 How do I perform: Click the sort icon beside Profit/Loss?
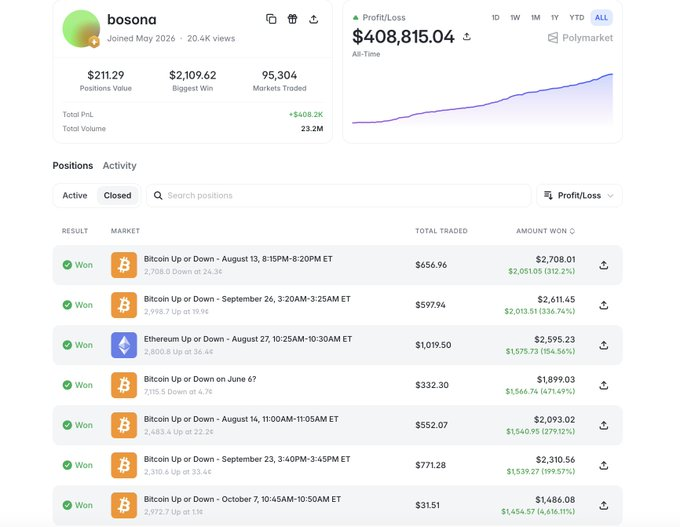pos(548,196)
